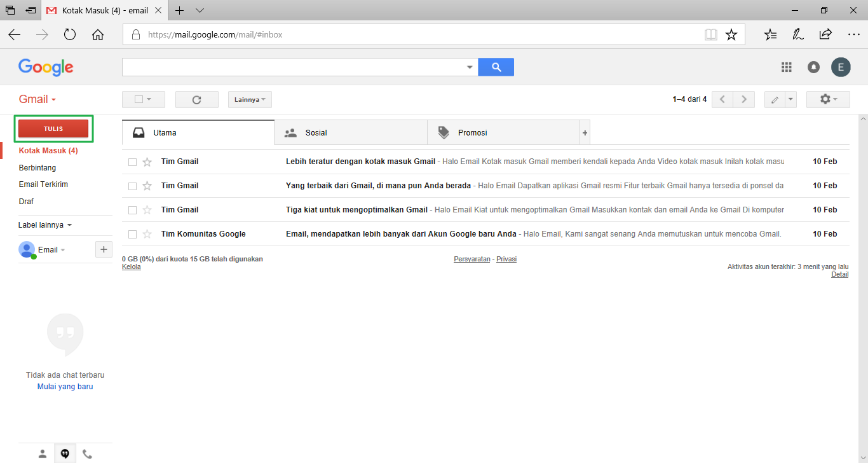
Task: Open browser more options ellipsis
Action: pos(853,35)
